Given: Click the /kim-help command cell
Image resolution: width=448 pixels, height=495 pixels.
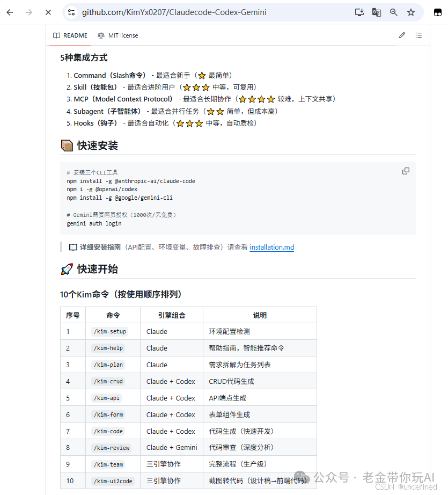Looking at the screenshot, I should point(113,348).
